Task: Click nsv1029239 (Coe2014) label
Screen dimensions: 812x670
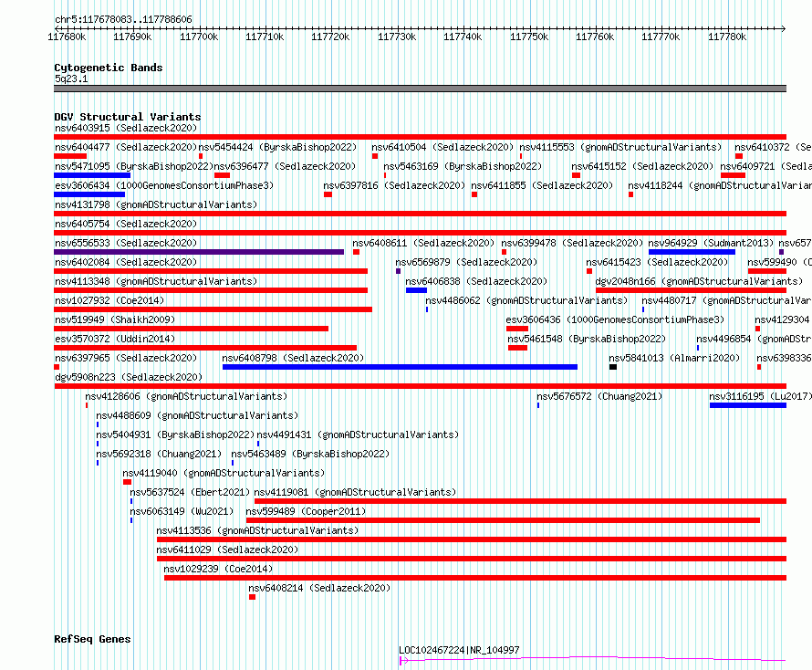Action: (218, 569)
